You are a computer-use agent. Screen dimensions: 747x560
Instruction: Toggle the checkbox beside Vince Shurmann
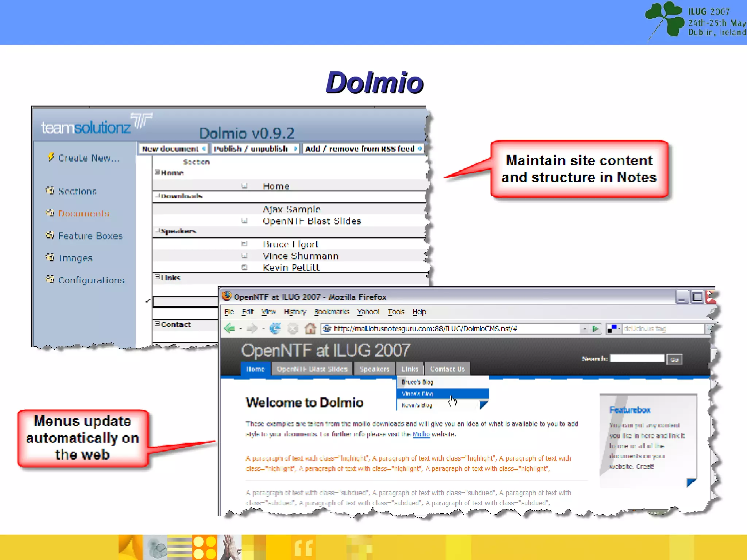[x=244, y=256]
